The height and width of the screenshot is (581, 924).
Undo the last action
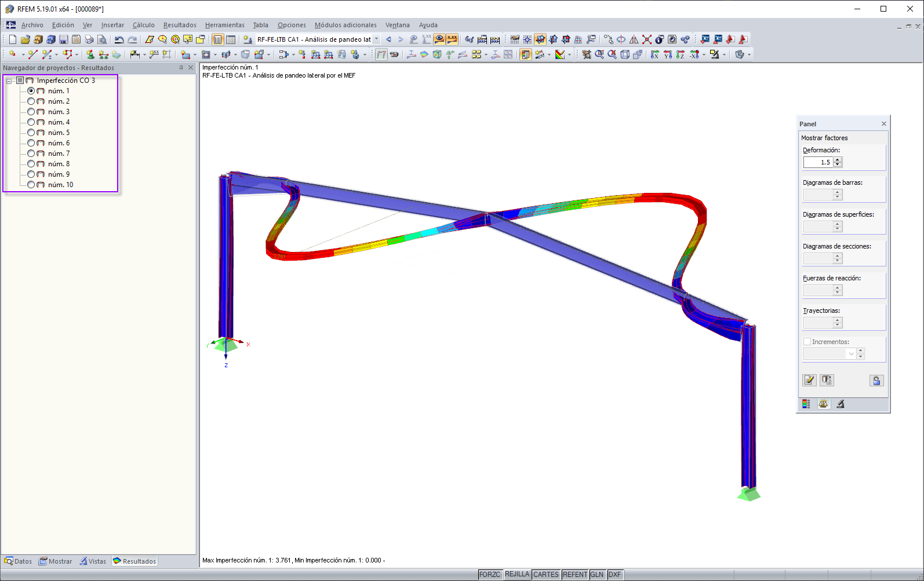[119, 39]
